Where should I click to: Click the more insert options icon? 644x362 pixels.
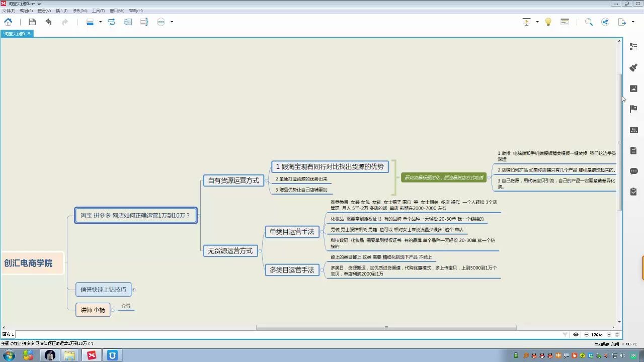(161, 22)
